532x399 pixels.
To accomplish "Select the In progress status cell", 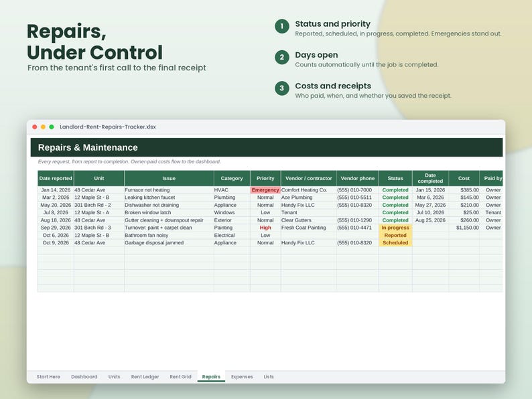I will click(x=395, y=228).
